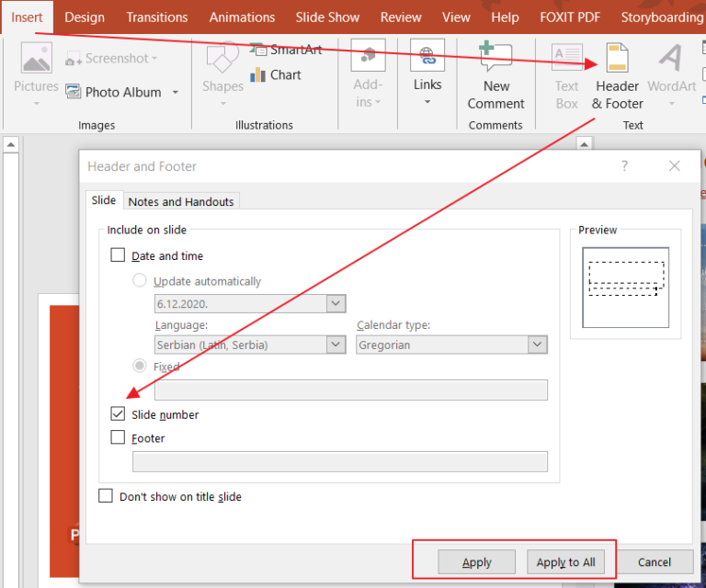Open the Language dropdown list
This screenshot has width=706, height=588.
336,345
